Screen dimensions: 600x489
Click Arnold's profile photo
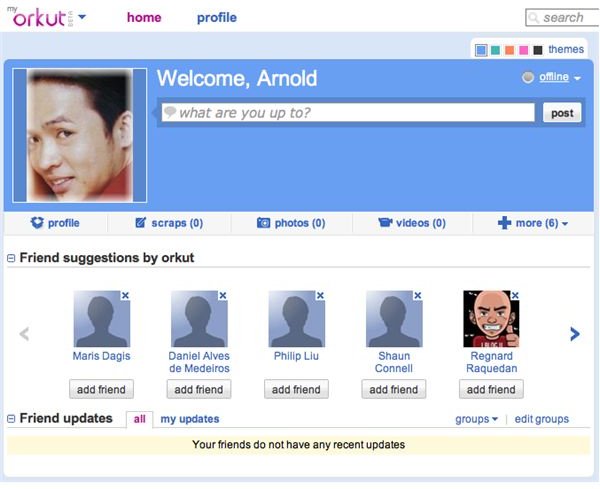pyautogui.click(x=80, y=135)
